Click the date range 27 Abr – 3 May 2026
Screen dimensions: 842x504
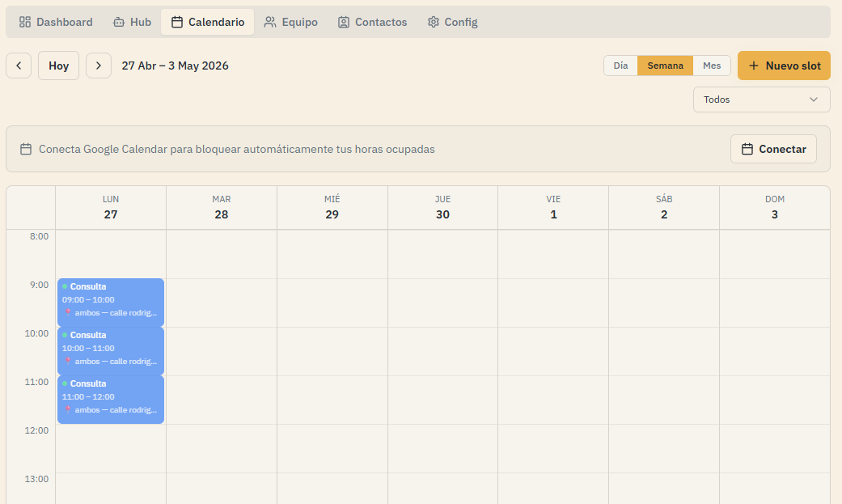[x=175, y=66]
